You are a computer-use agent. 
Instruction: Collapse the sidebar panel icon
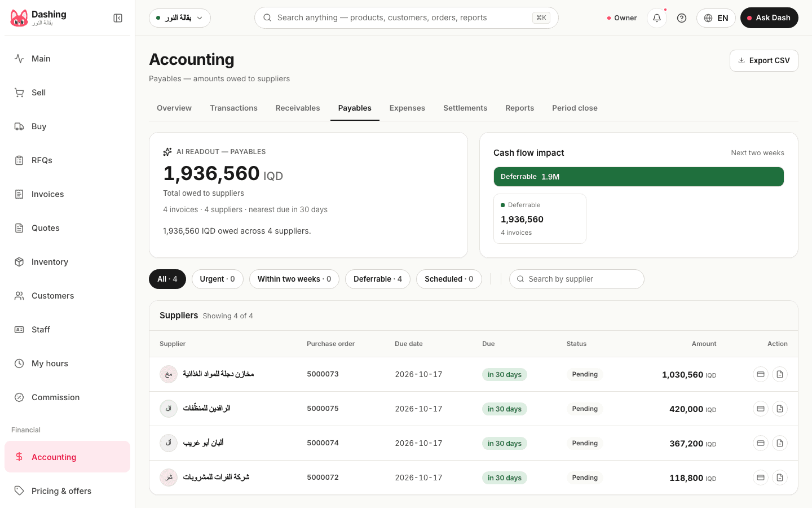coord(118,18)
